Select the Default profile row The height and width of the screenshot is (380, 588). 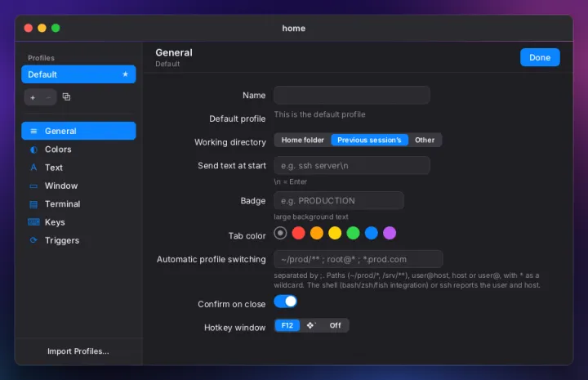78,74
